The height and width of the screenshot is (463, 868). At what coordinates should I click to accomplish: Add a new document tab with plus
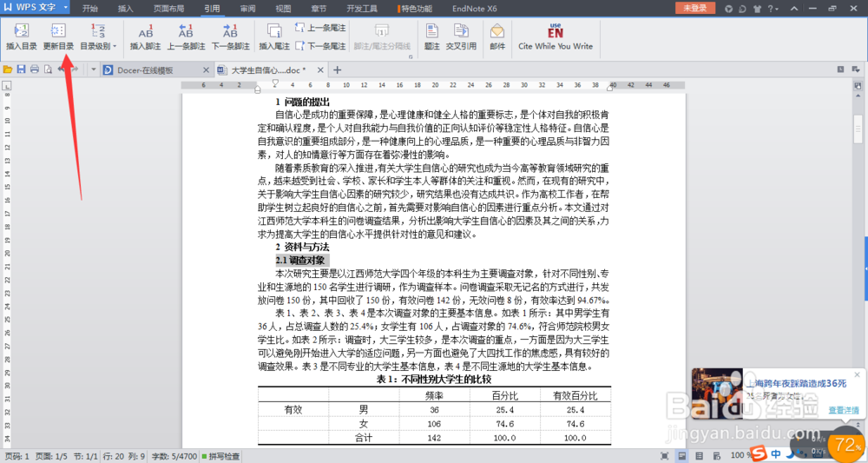coord(337,70)
